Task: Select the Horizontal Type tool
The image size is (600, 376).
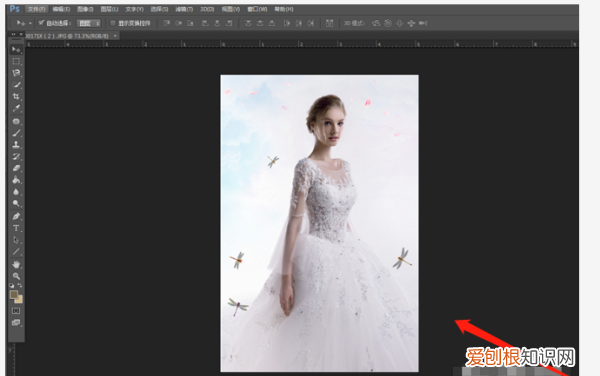Action: pyautogui.click(x=16, y=228)
